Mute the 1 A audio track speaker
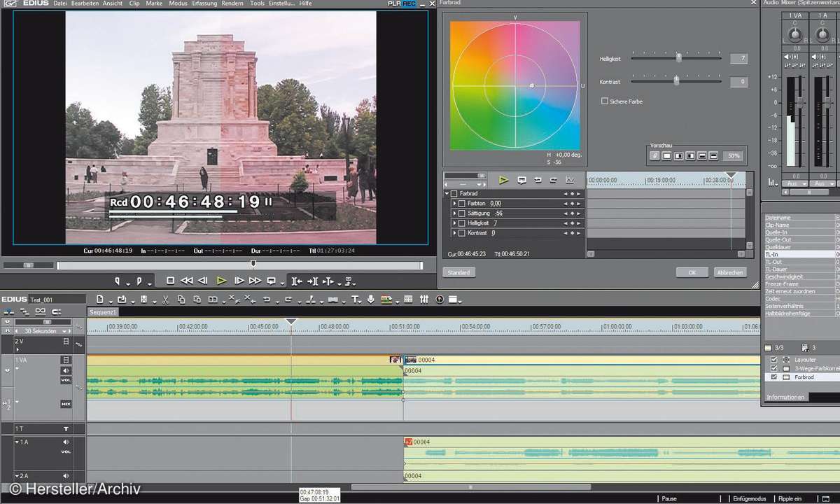The image size is (840, 504). point(66,442)
